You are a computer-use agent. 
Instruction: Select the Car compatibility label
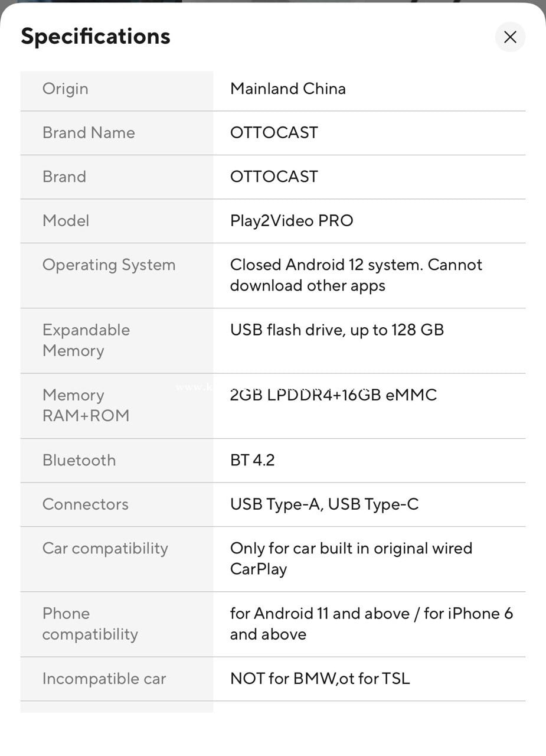coord(105,548)
